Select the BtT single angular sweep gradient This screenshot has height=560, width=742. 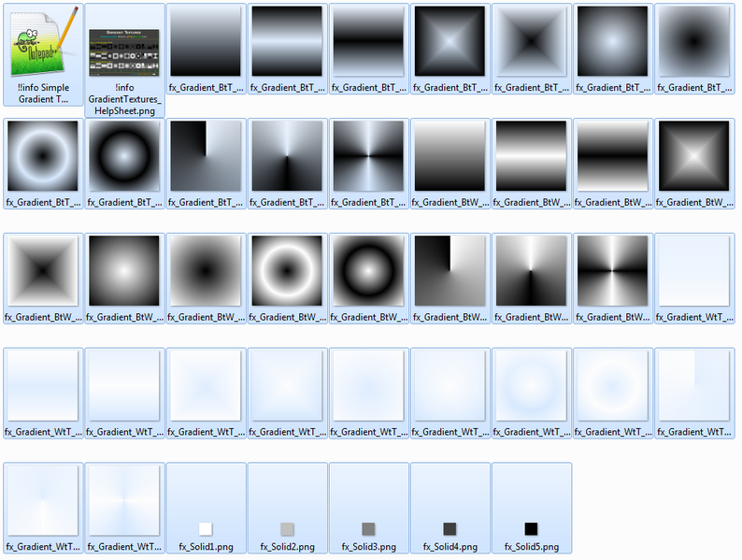pos(206,164)
